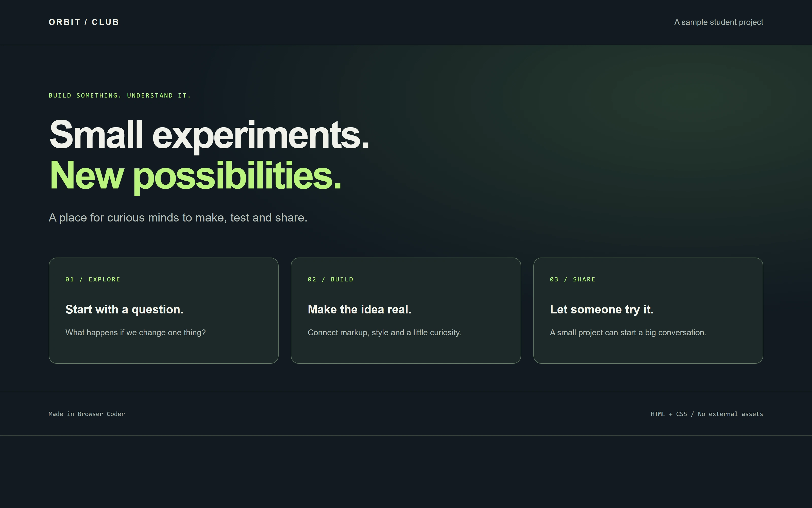Click 'Start with a question.' card heading
The image size is (812, 508).
pyautogui.click(x=125, y=309)
